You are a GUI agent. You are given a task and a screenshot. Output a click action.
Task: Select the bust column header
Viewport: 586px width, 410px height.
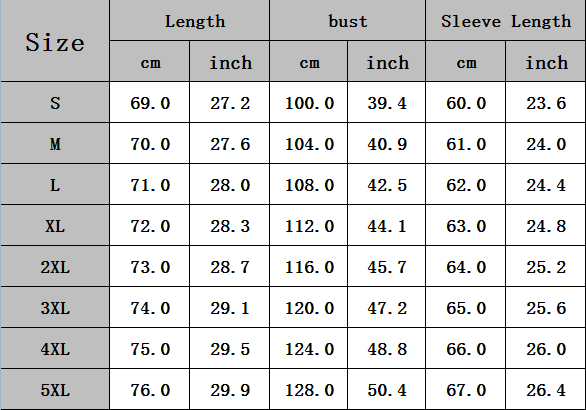(347, 20)
